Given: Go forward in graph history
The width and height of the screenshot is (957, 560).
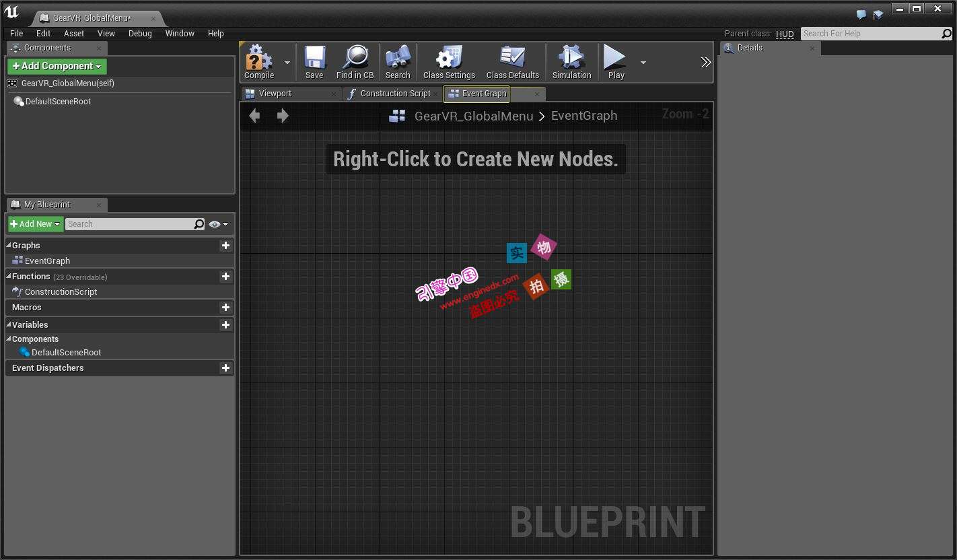Looking at the screenshot, I should (283, 116).
